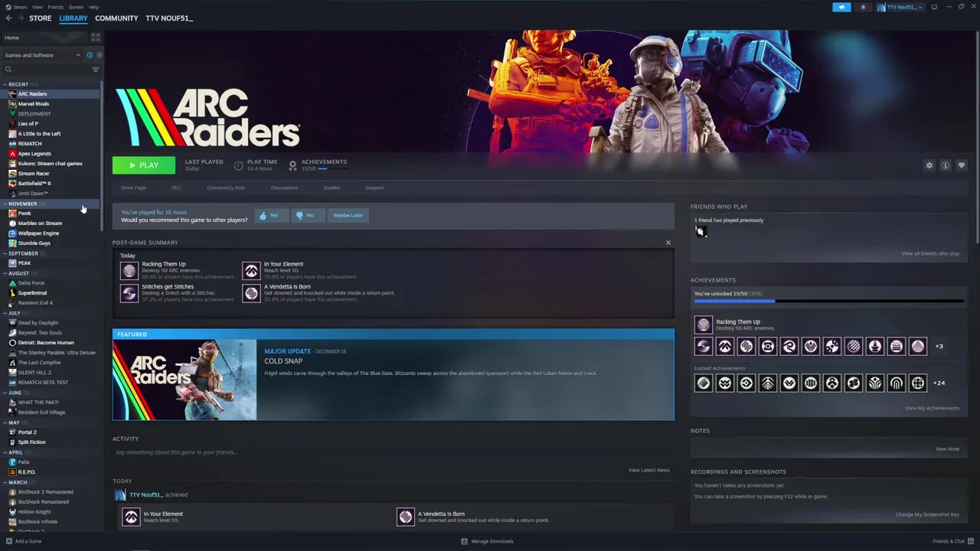
Task: Open Manage Downloads
Action: point(487,541)
